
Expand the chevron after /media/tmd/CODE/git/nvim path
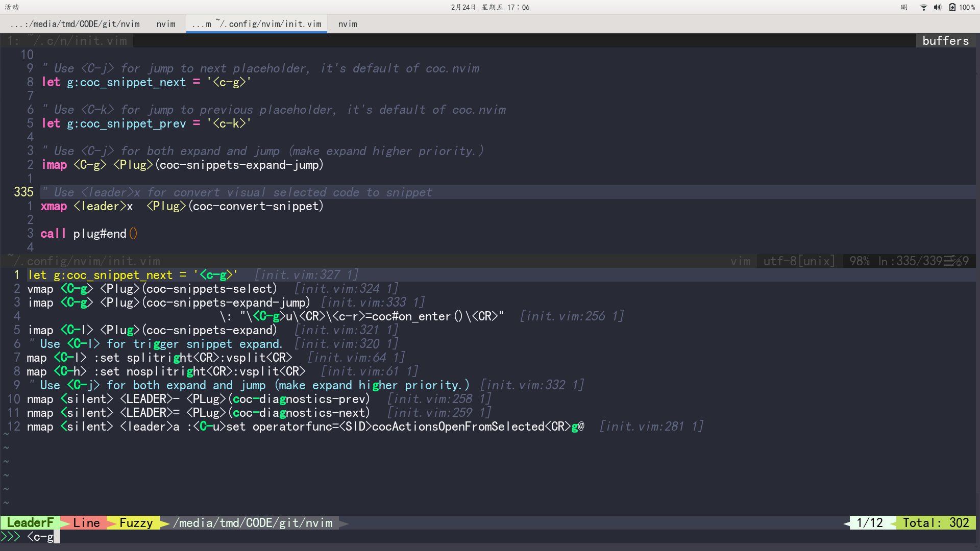(343, 522)
